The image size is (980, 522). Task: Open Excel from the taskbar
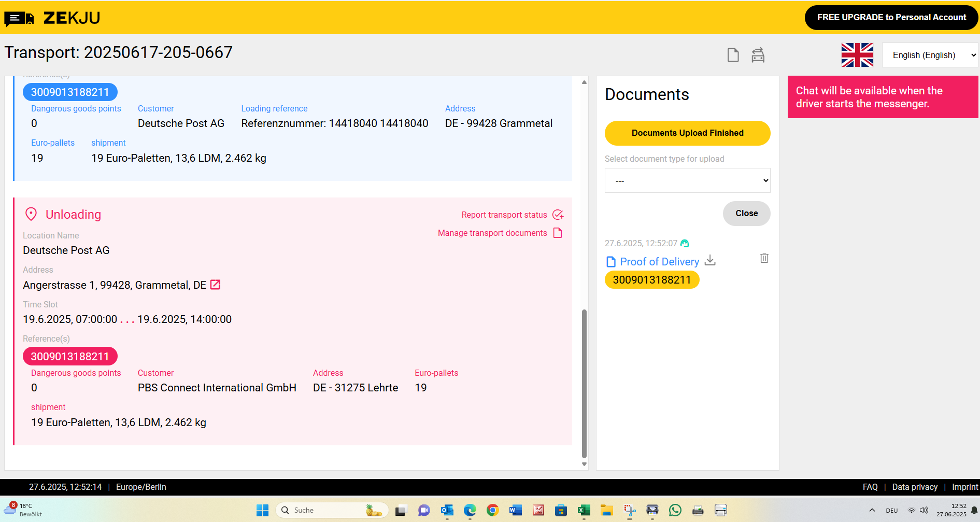[x=584, y=511]
